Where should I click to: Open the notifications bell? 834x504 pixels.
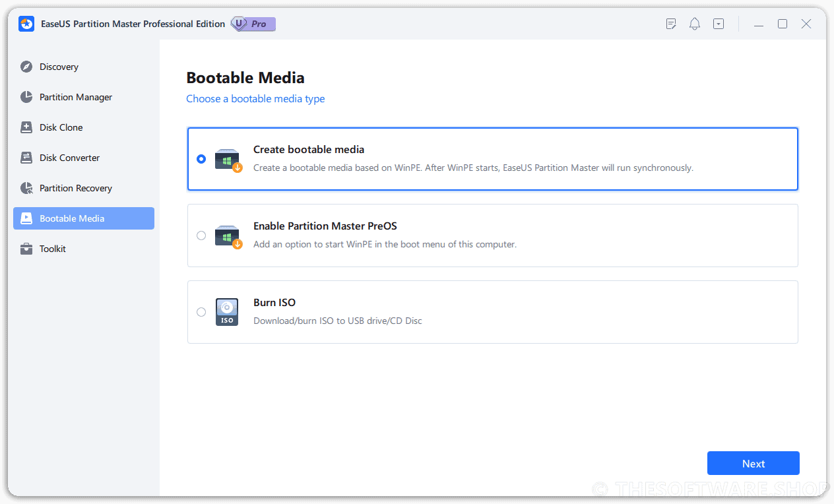[x=695, y=24]
